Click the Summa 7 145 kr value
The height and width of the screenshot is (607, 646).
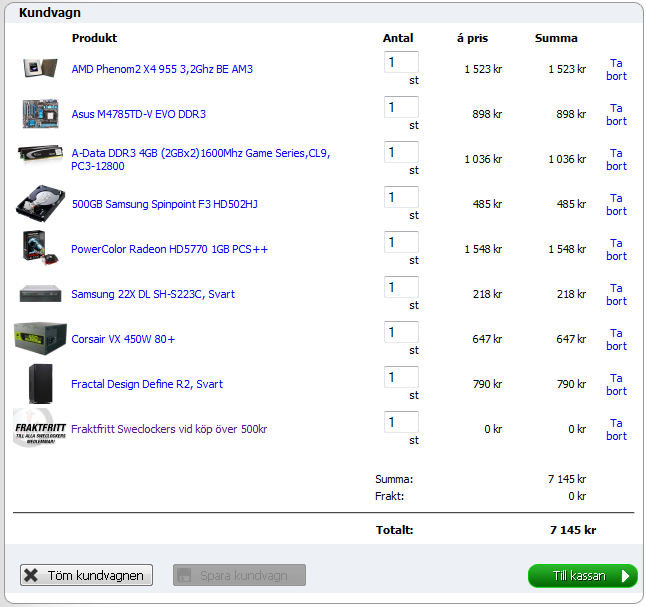pyautogui.click(x=566, y=479)
